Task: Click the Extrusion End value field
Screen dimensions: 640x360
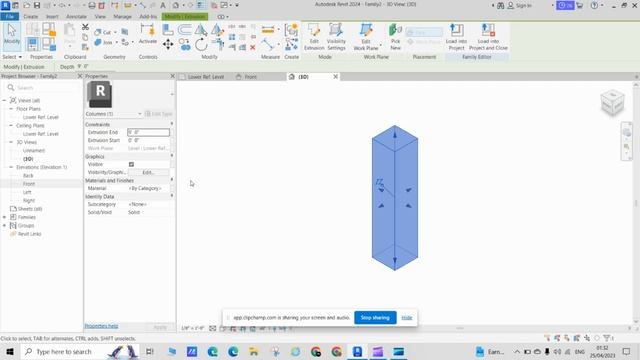Action: pyautogui.click(x=148, y=132)
